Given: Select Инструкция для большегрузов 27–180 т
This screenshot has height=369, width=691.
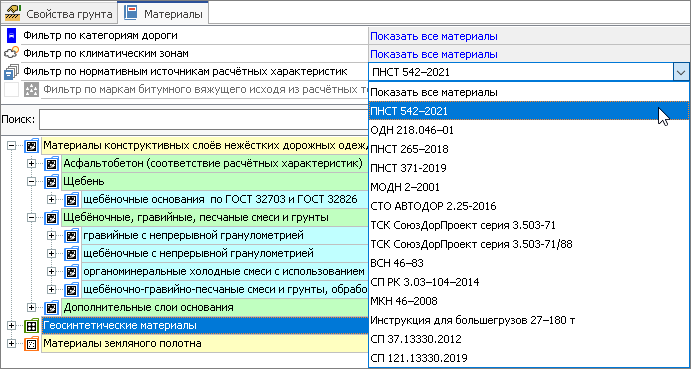Looking at the screenshot, I should 528,320.
